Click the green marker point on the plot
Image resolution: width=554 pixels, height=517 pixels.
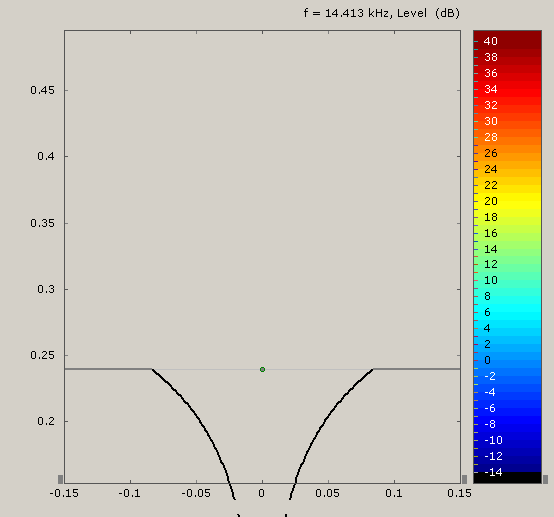coord(262,369)
